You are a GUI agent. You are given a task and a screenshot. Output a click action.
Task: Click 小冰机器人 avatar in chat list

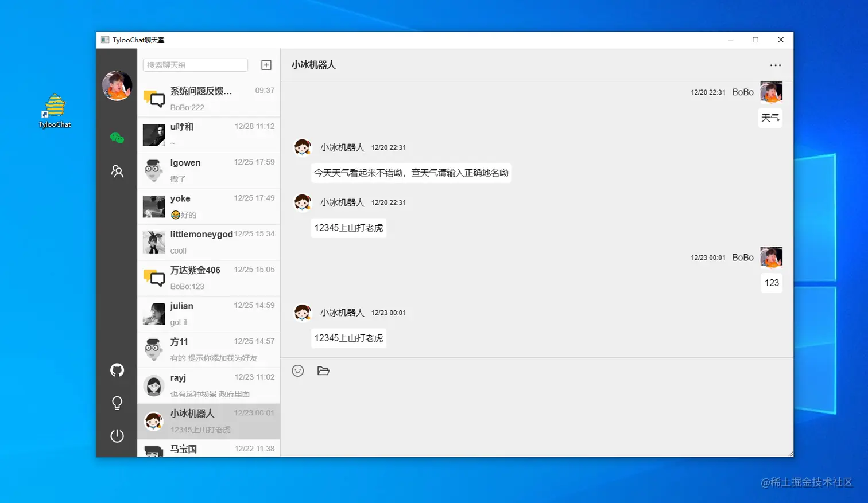154,421
